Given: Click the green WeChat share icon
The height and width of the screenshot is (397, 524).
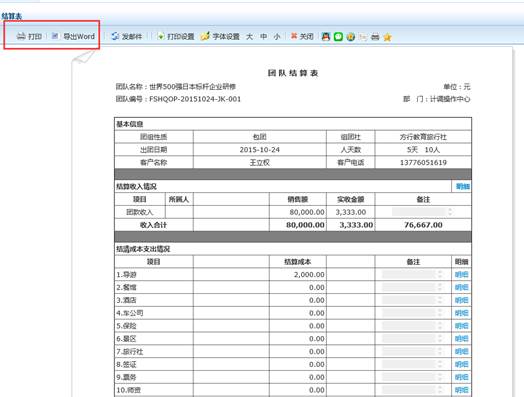Looking at the screenshot, I should pyautogui.click(x=338, y=36).
